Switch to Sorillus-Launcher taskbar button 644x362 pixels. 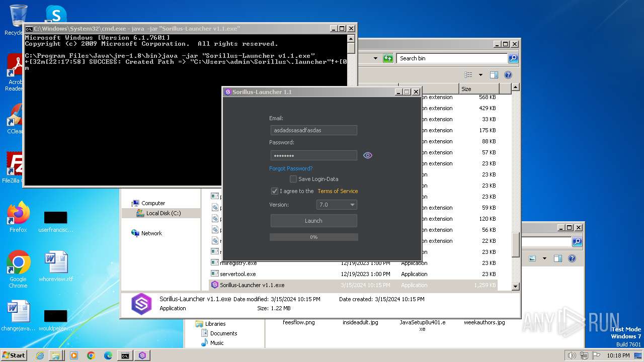click(x=142, y=355)
